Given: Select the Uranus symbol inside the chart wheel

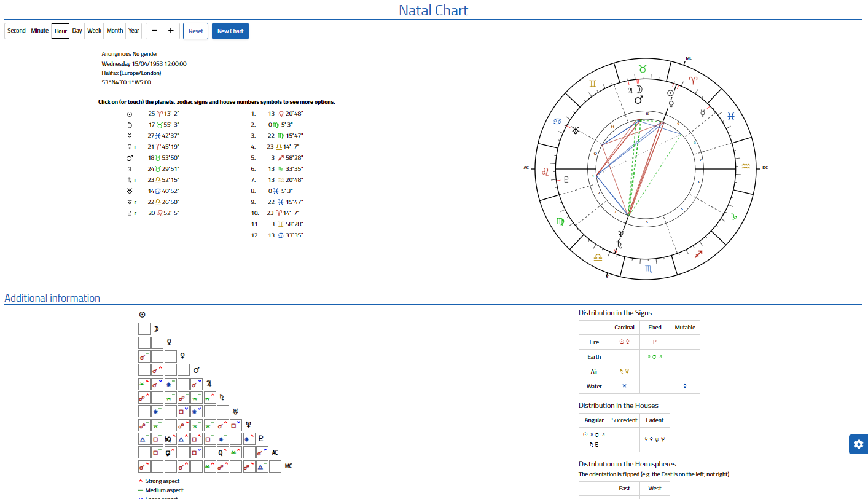Looking at the screenshot, I should 575,130.
